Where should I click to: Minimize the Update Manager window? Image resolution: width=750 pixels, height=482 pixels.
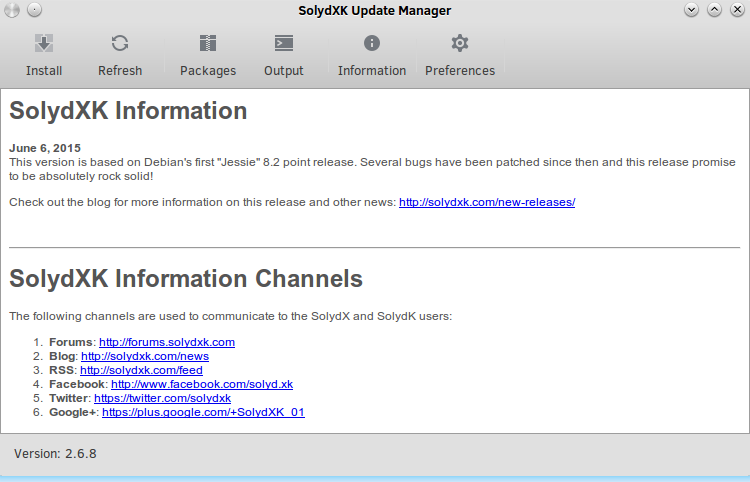[691, 10]
